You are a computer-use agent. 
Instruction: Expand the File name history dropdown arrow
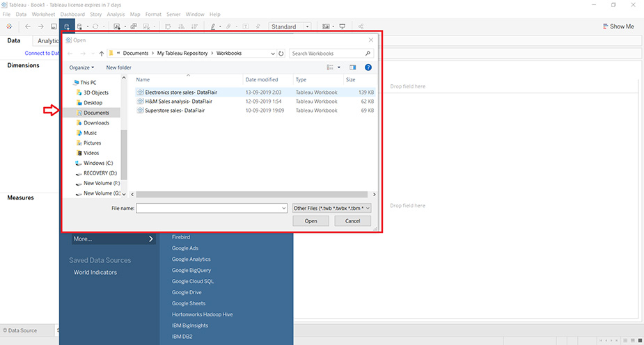click(x=283, y=209)
